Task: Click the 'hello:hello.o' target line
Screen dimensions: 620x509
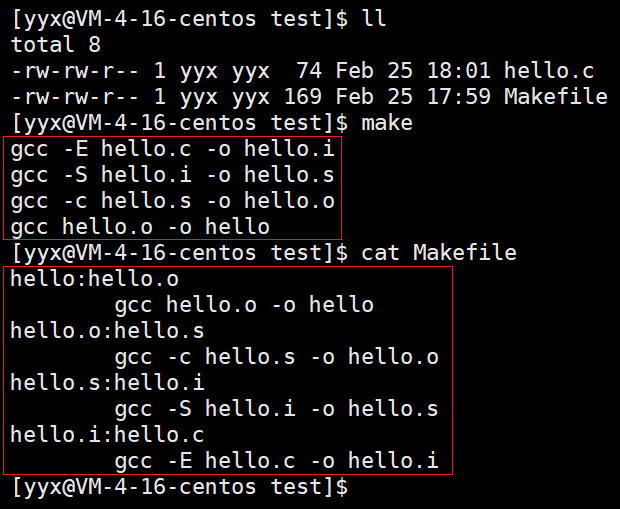Action: click(x=95, y=279)
